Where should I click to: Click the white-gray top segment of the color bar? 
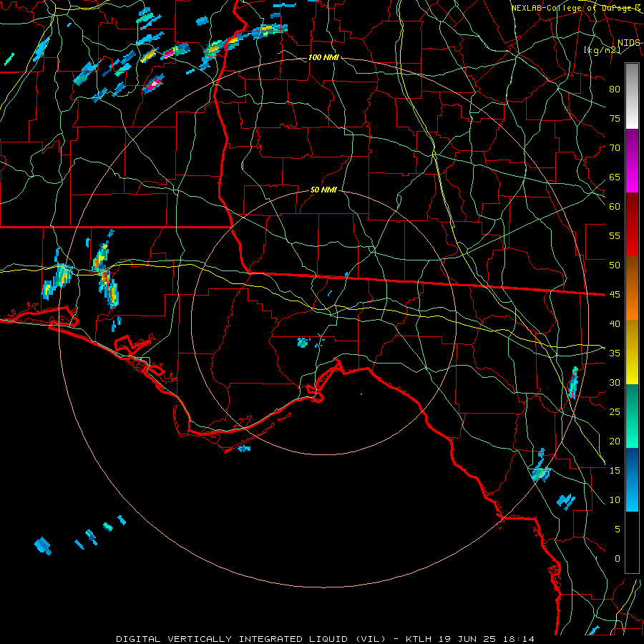(632, 96)
